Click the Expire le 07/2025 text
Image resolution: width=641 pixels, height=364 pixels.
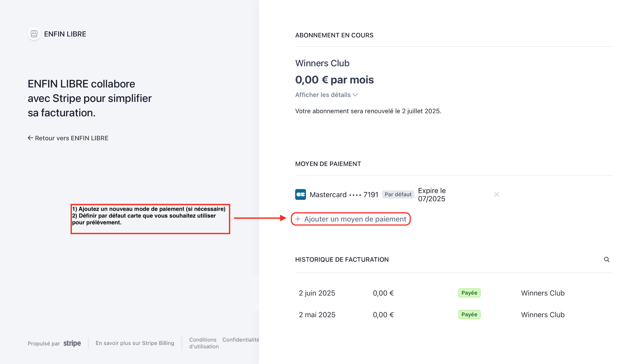(x=432, y=194)
